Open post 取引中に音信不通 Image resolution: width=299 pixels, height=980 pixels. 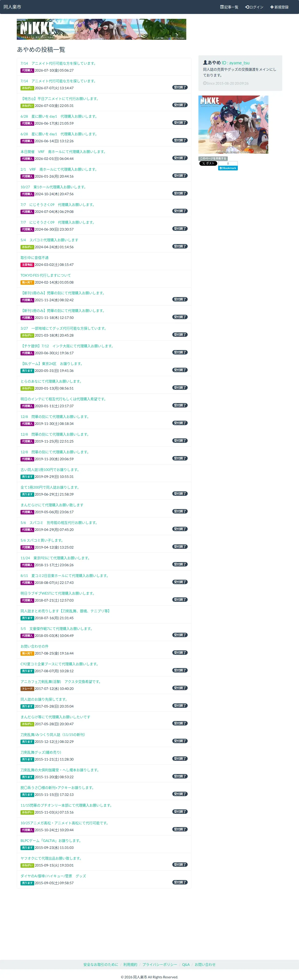click(34, 258)
